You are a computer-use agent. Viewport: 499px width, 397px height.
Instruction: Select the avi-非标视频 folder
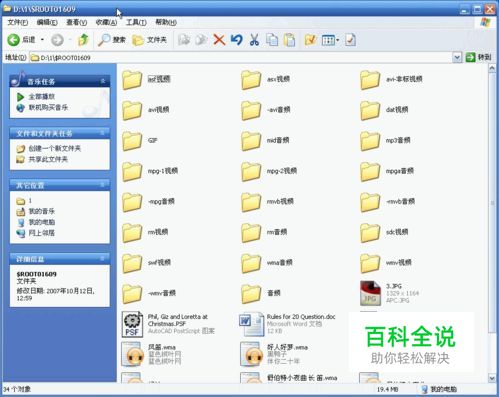(391, 79)
